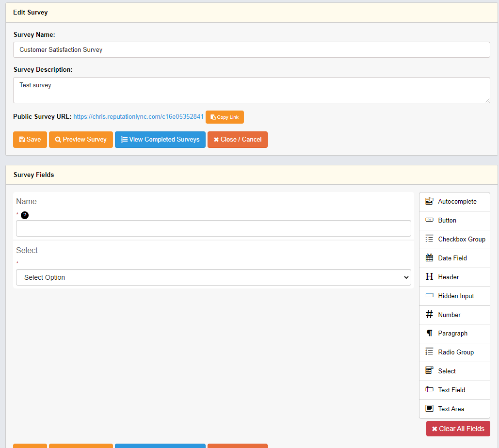Add a Number field hash icon
The image size is (499, 448).
[x=429, y=315]
